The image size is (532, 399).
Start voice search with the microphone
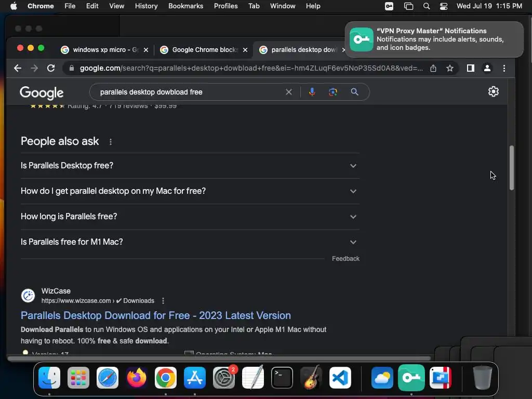(x=312, y=92)
